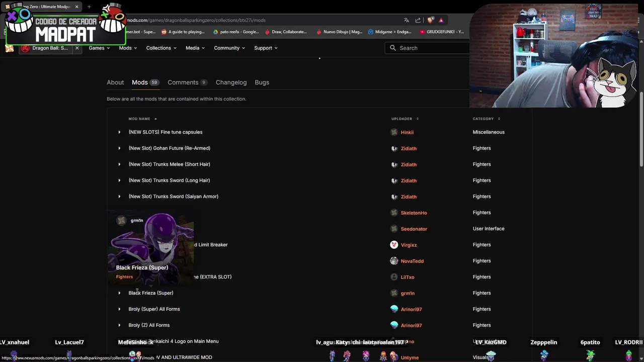This screenshot has height=362, width=644.
Task: Expand the Collections menu
Action: pyautogui.click(x=161, y=48)
